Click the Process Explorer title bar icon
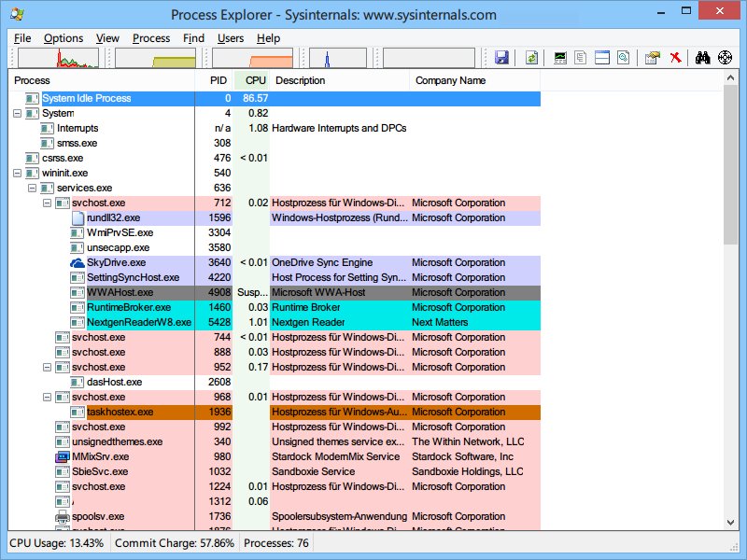This screenshot has height=560, width=747. (x=18, y=14)
